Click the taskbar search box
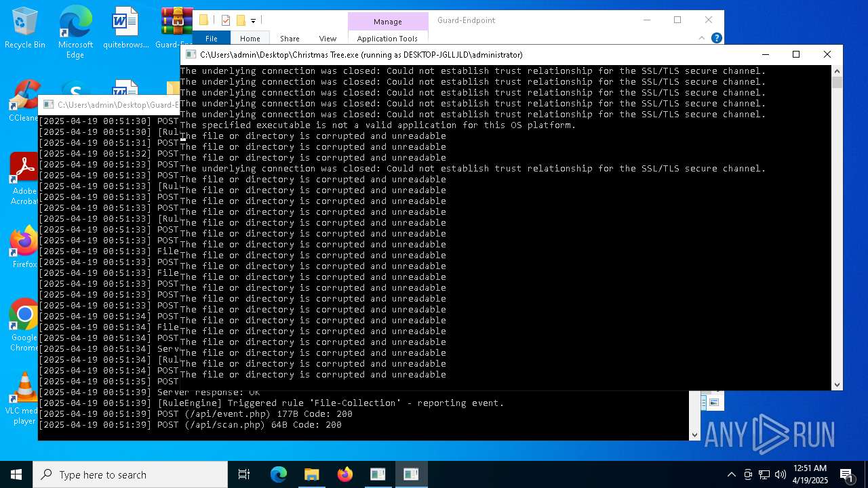 (x=130, y=474)
